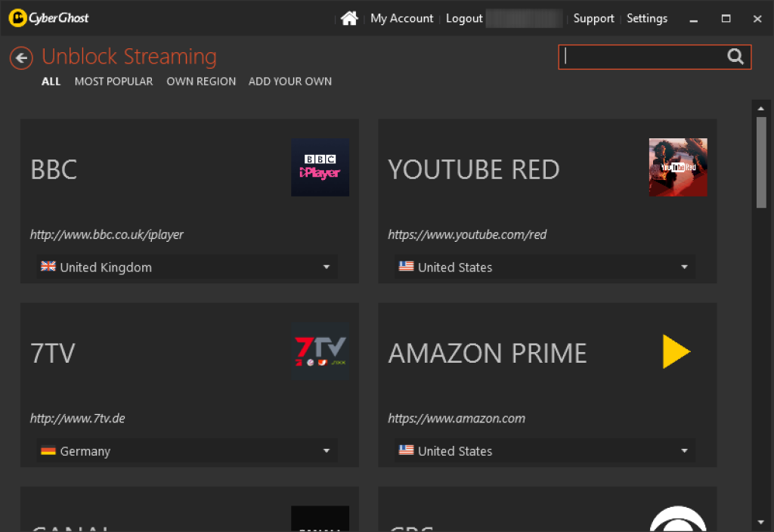The width and height of the screenshot is (774, 532).
Task: Expand the Amazon Prime country dropdown arrow
Action: coord(684,450)
